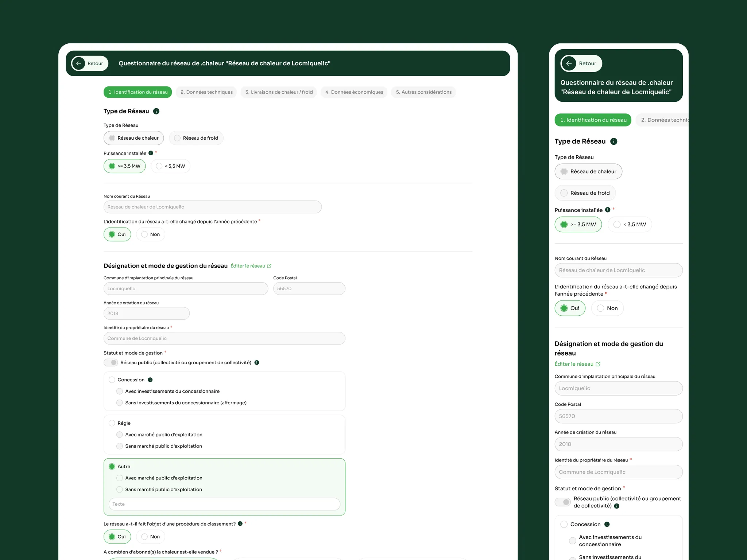Viewport: 747px width, 560px height.
Task: Click desktop Nom courant du Réseau field
Action: [x=213, y=207]
